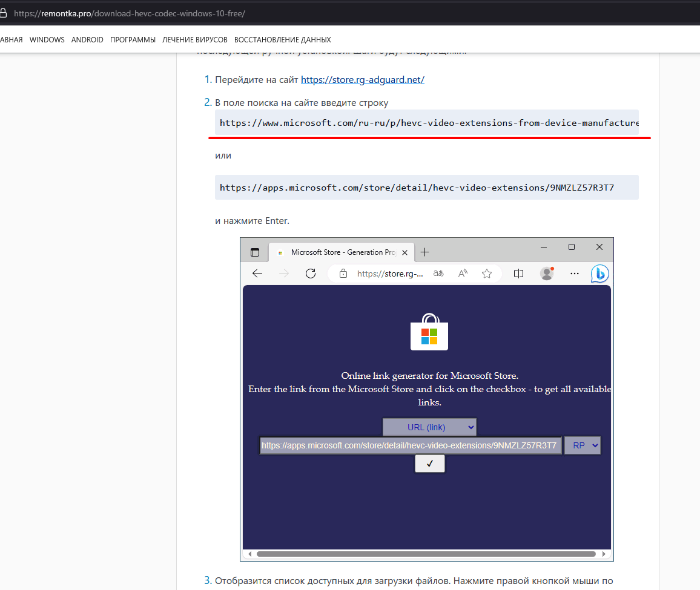
Task: Click the horizontal scrollbar thumb
Action: tap(426, 554)
